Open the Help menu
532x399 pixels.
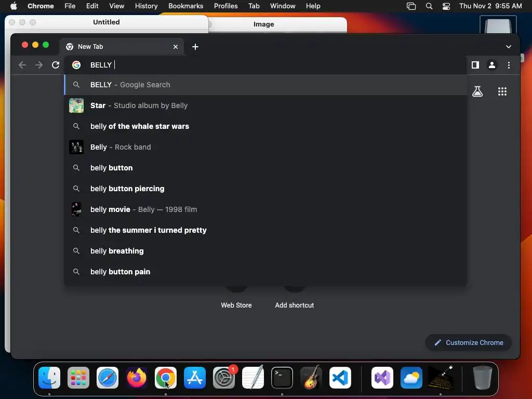[x=313, y=6]
